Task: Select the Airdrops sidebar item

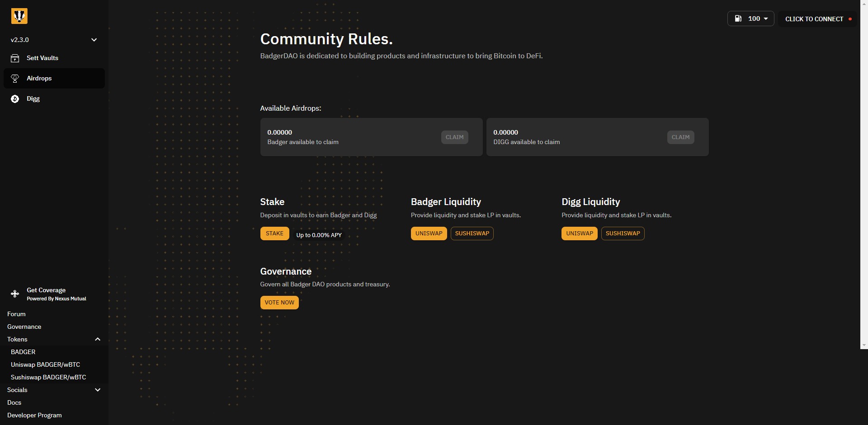Action: click(x=54, y=79)
